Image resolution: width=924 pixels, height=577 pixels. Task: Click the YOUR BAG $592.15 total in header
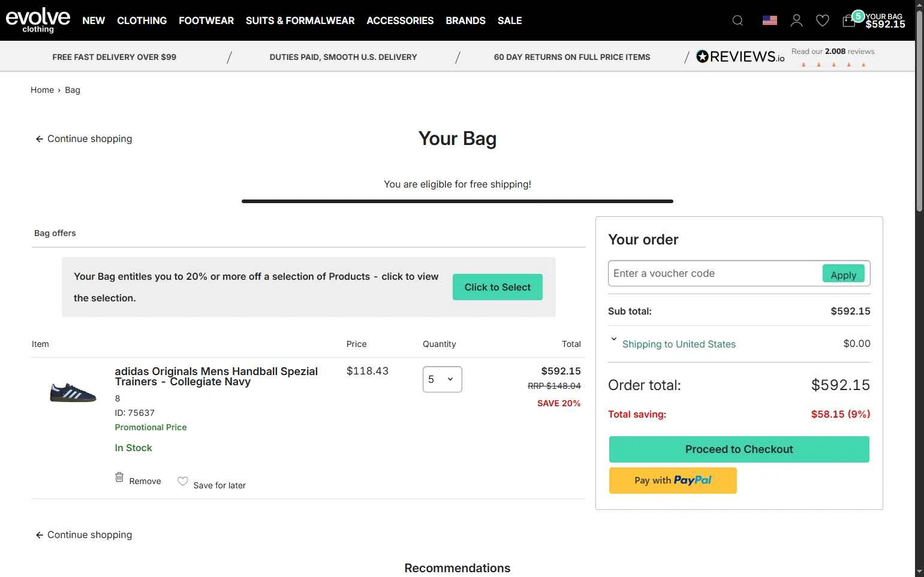coord(885,20)
